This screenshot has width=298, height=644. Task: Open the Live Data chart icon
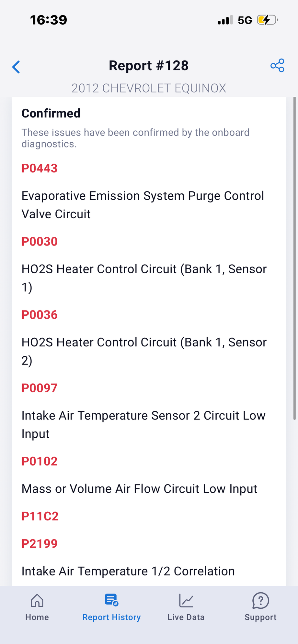pyautogui.click(x=186, y=601)
